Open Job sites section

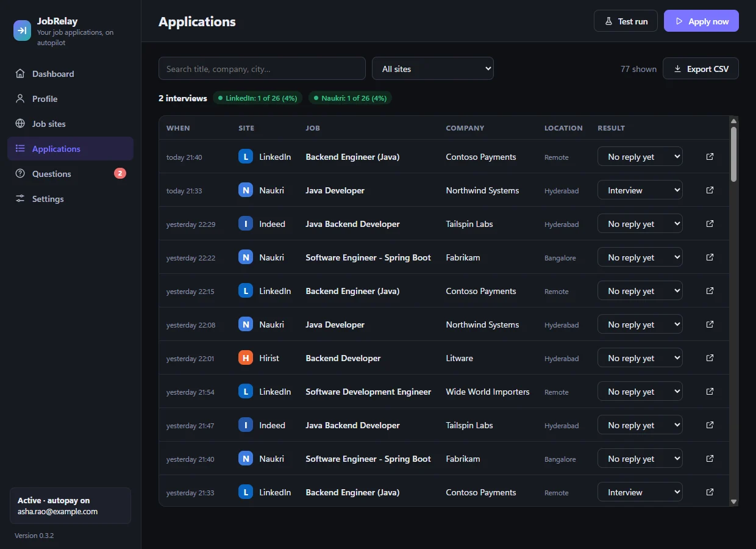(x=70, y=124)
